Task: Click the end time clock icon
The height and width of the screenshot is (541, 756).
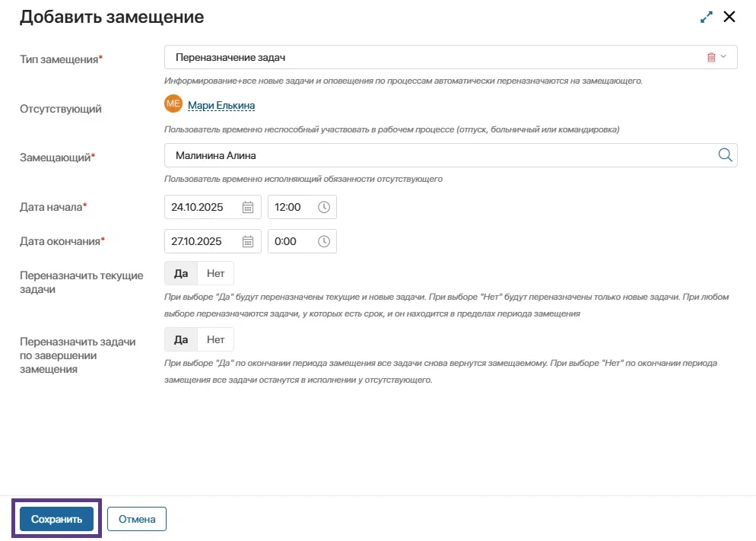Action: (x=324, y=241)
